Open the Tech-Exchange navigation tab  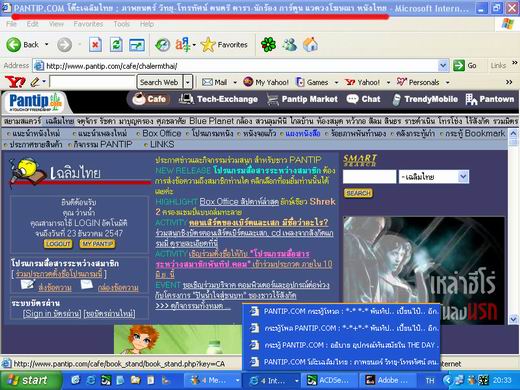(x=218, y=99)
